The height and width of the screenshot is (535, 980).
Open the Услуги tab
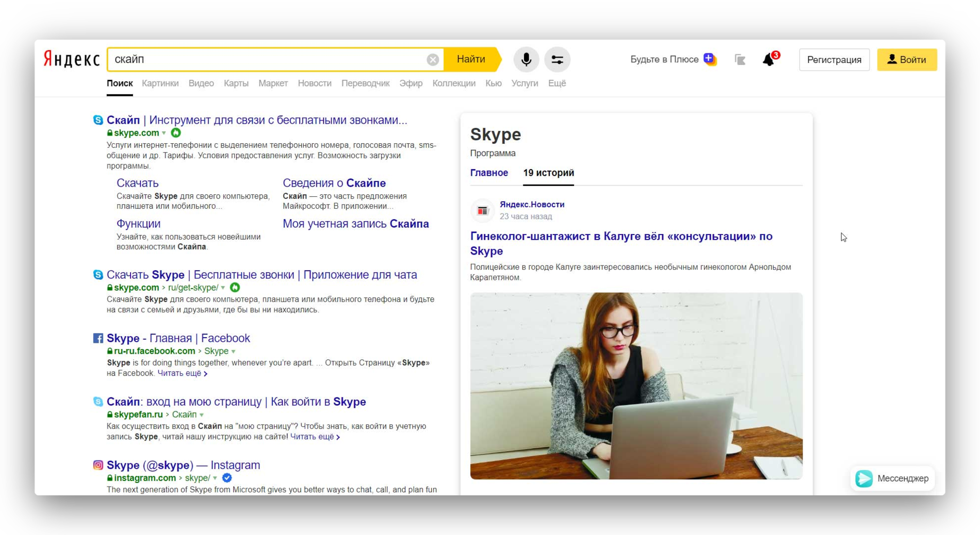(x=525, y=83)
